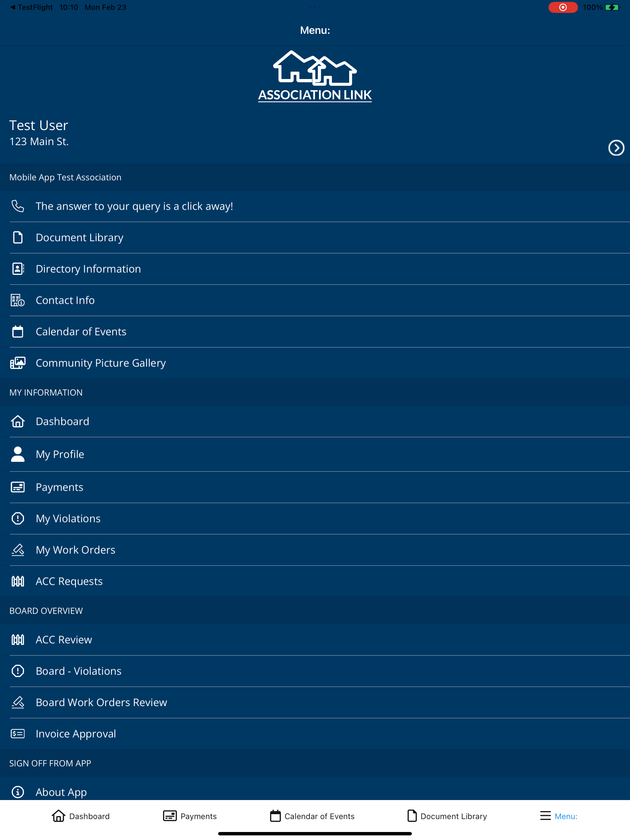630x840 pixels.
Task: Switch to Document Library bottom tab
Action: (447, 816)
